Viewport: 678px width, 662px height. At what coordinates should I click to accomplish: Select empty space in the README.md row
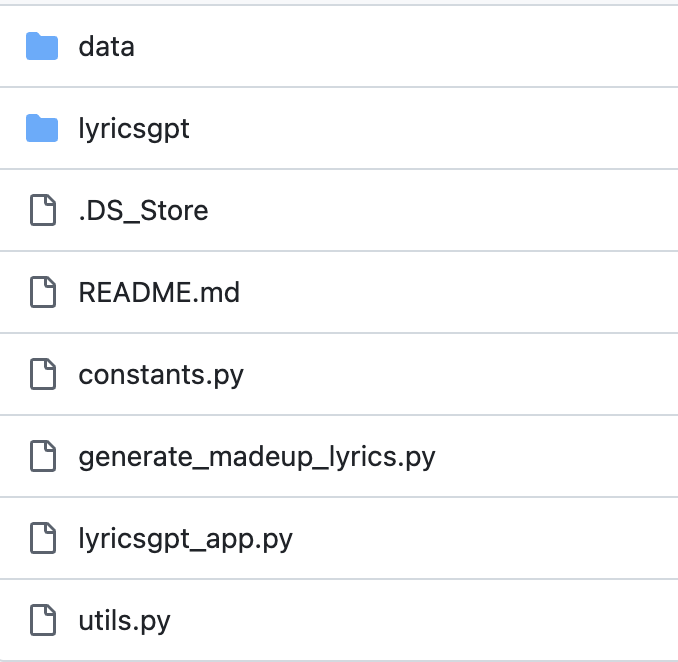[450, 292]
